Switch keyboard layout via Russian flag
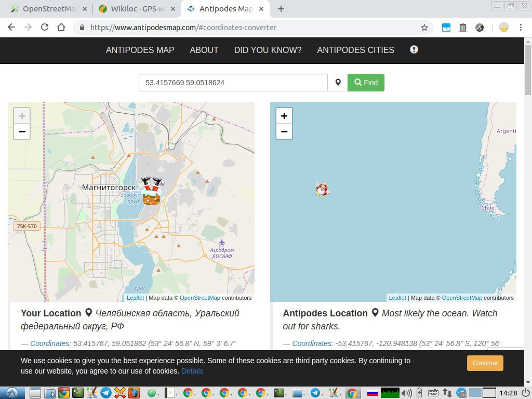 (373, 393)
